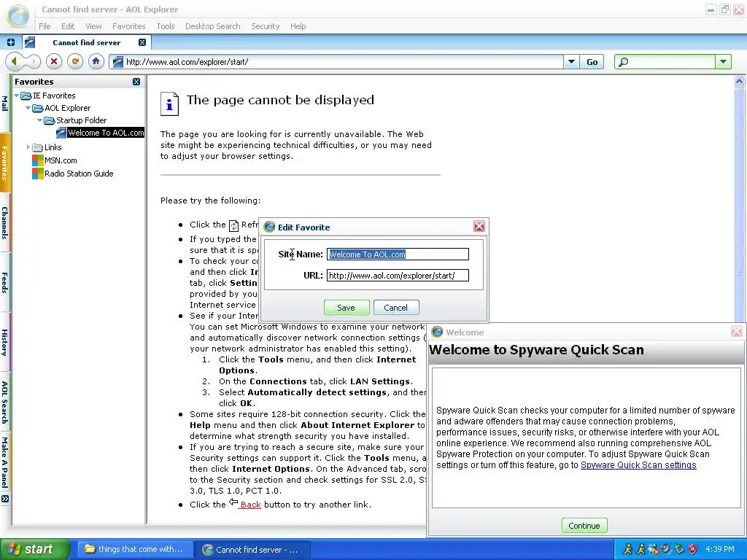Click the orange Refresh page button
This screenshot has height=560, width=747.
75,61
